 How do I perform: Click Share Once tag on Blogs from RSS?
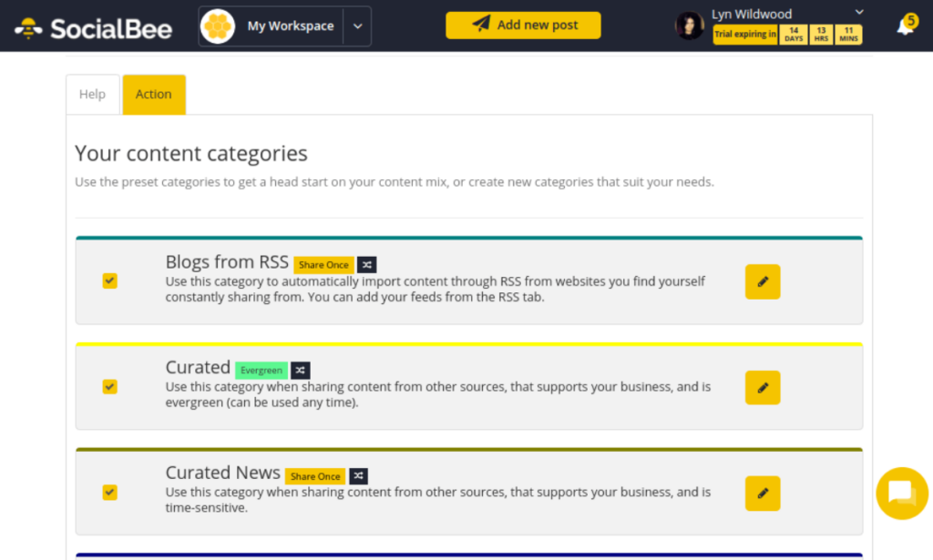click(323, 265)
